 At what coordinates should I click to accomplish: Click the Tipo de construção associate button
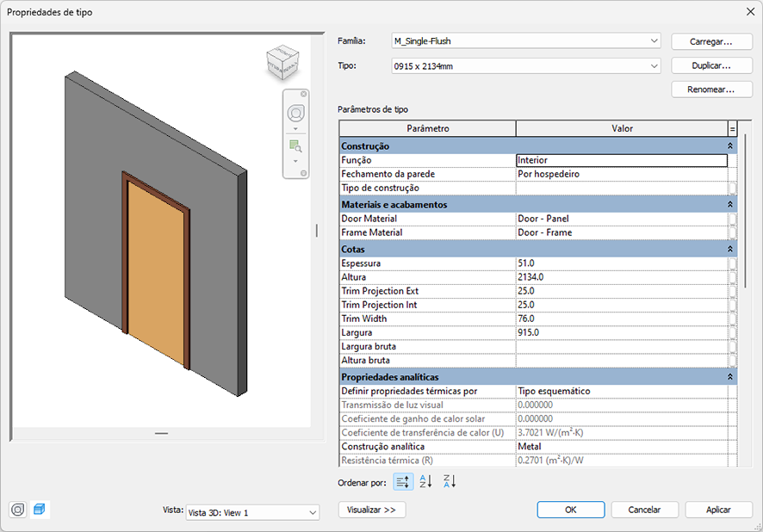(x=732, y=188)
